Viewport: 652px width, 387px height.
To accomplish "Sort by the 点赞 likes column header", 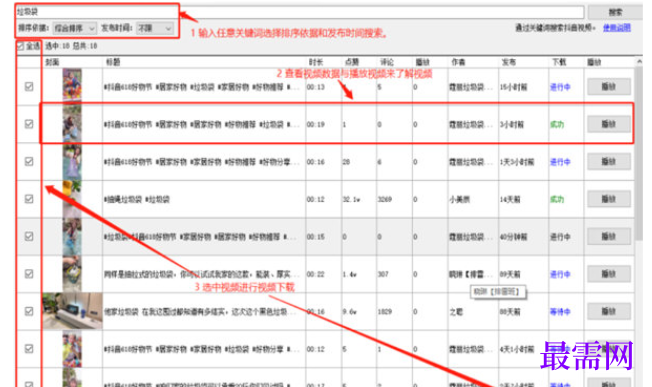I will pos(352,62).
